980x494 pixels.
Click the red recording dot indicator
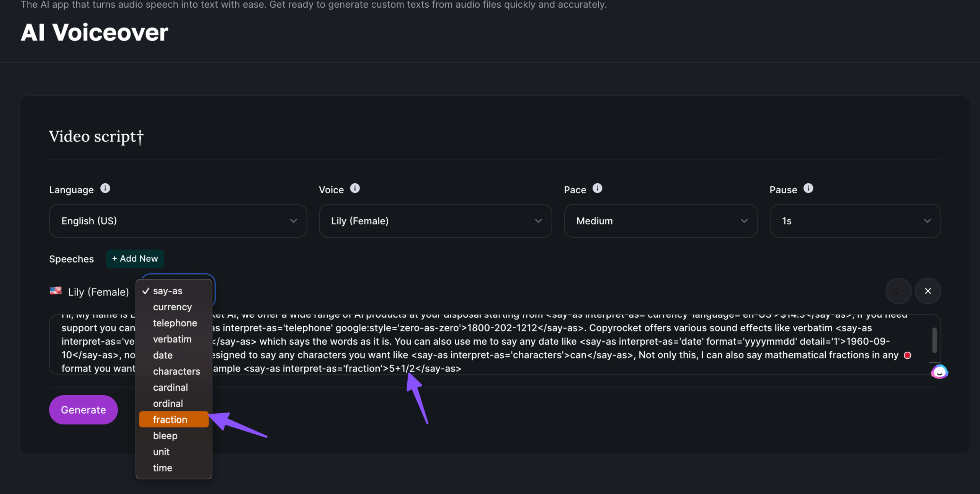907,355
